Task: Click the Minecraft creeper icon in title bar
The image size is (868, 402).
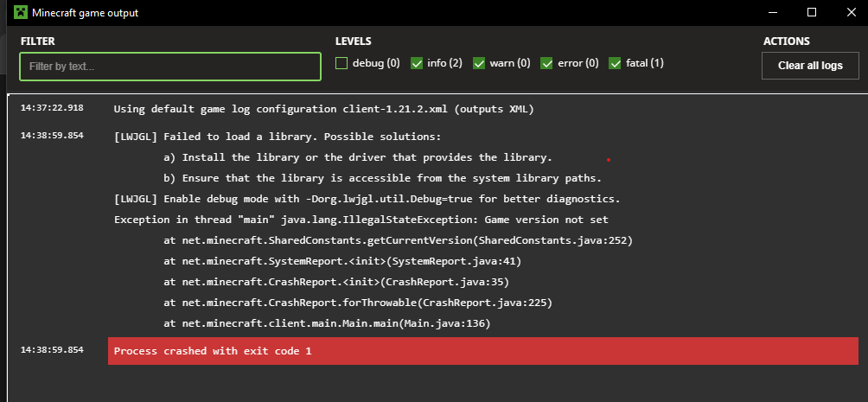Action: coord(21,12)
